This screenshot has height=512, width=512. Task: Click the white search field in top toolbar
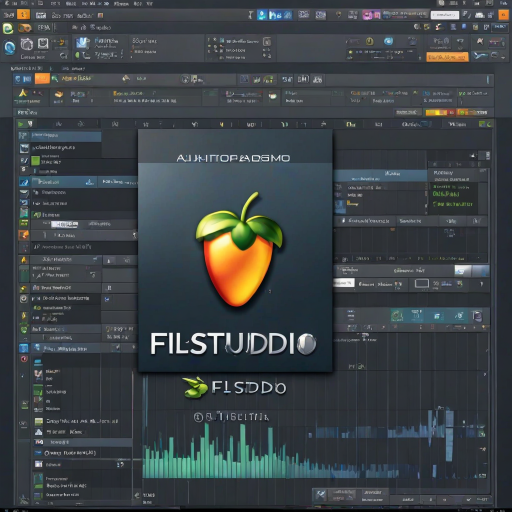[x=445, y=15]
